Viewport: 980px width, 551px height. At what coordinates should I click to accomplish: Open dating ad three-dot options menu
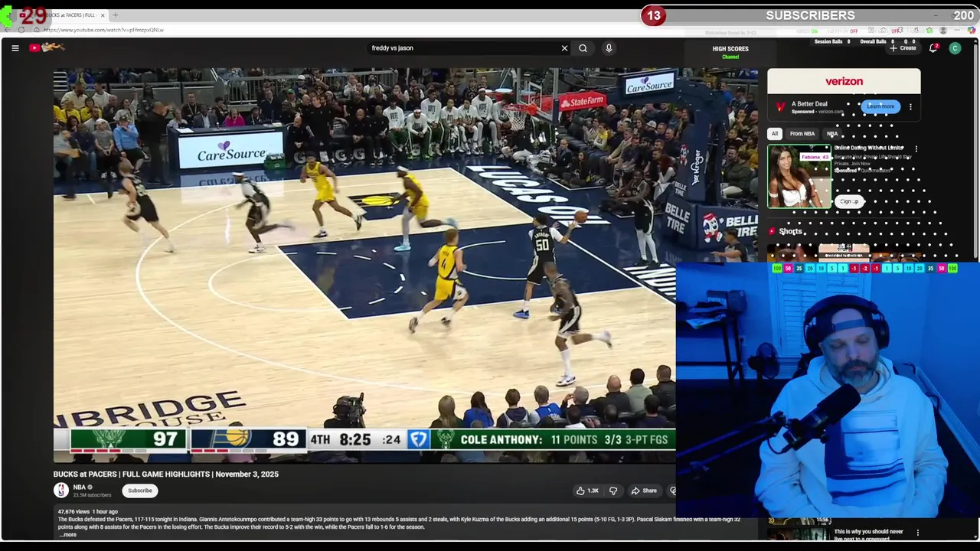coord(916,149)
